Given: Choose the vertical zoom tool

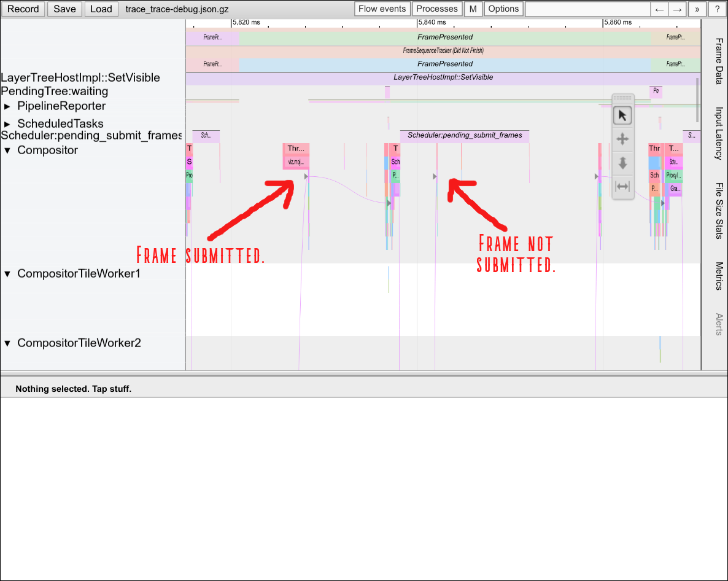Looking at the screenshot, I should (622, 163).
